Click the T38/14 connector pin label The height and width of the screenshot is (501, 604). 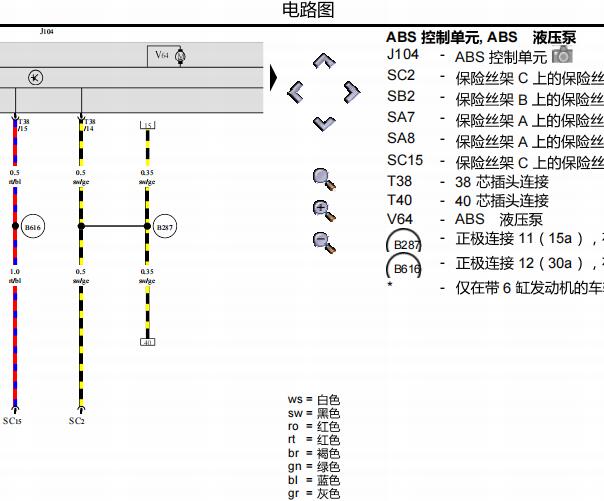(89, 125)
